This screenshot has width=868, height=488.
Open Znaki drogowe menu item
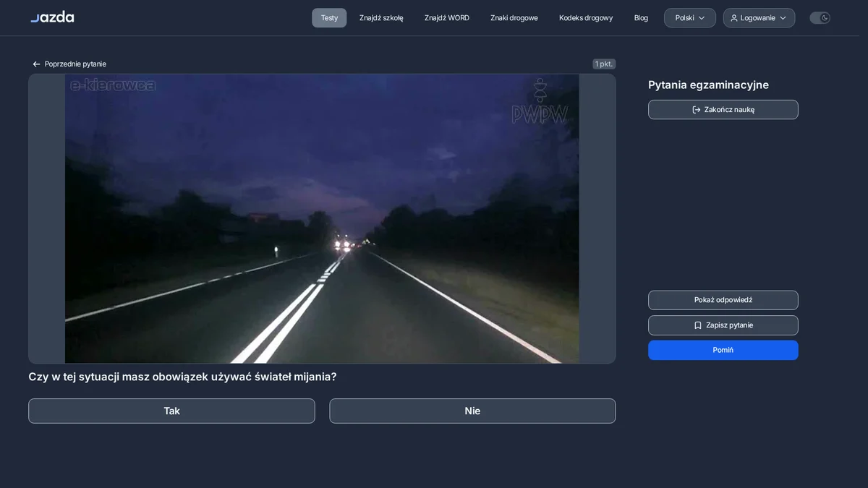click(514, 18)
